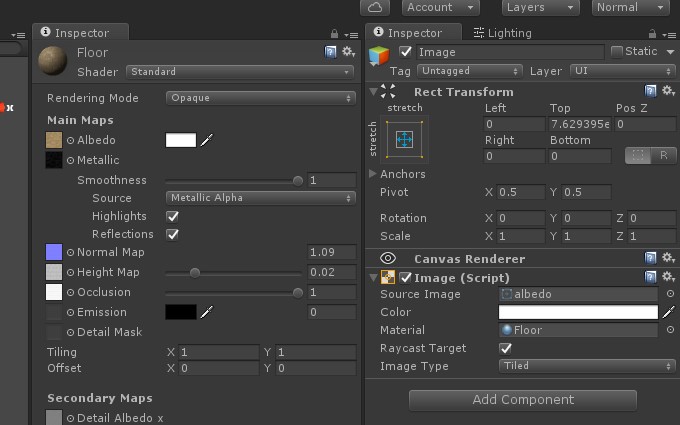Click the raw edit mode R button

(664, 155)
